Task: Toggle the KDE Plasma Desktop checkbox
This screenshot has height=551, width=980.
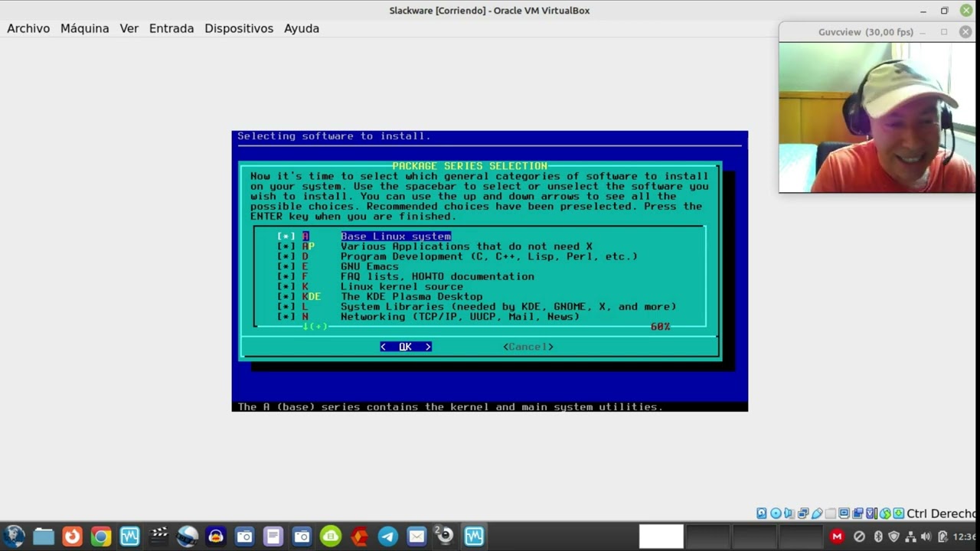Action: point(286,296)
